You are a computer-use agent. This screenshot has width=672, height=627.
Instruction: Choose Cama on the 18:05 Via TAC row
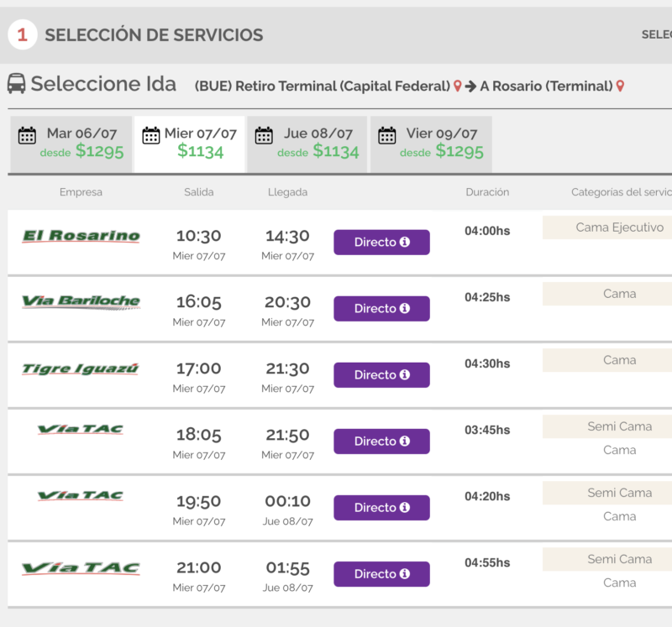(x=619, y=450)
